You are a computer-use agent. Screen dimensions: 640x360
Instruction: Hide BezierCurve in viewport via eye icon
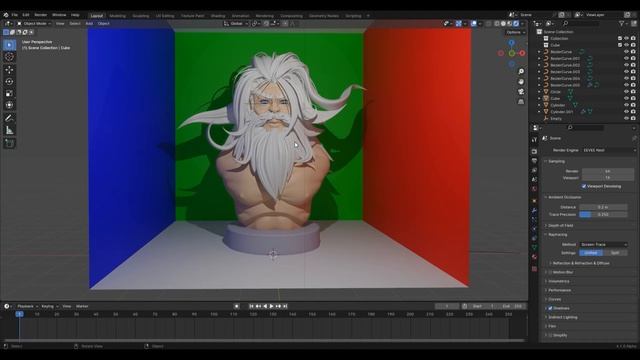[627, 52]
